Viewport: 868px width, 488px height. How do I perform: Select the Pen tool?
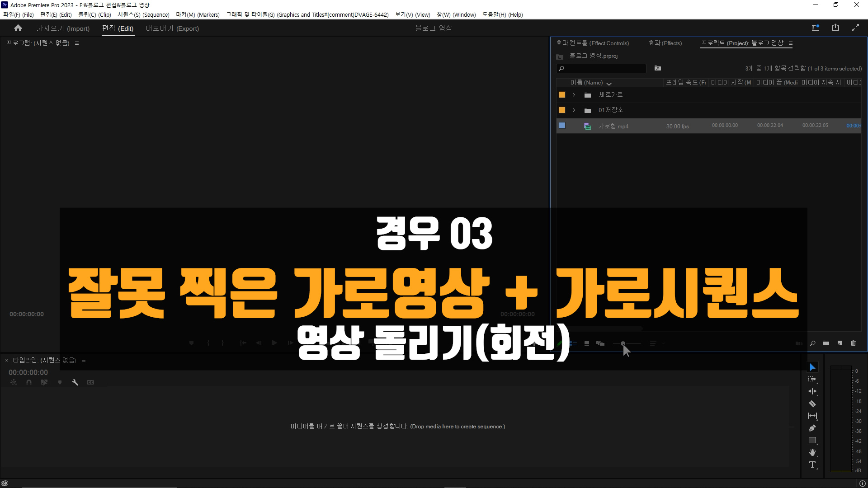point(812,428)
